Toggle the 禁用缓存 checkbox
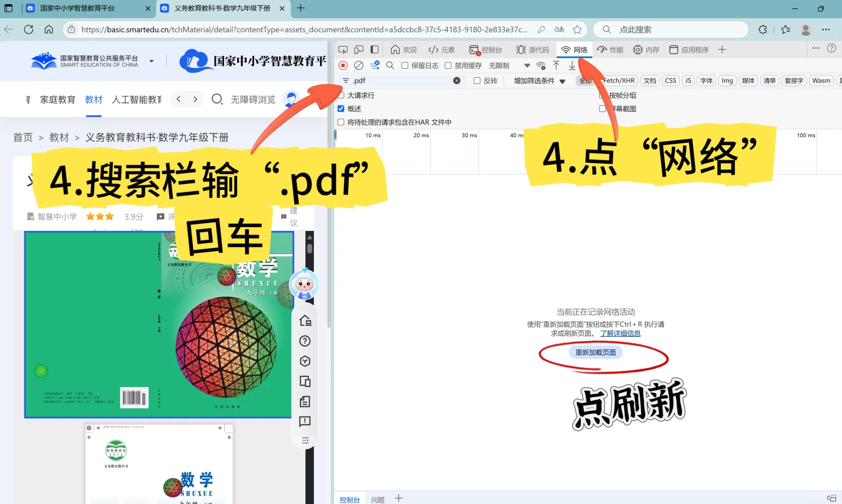This screenshot has height=504, width=842. tap(448, 65)
